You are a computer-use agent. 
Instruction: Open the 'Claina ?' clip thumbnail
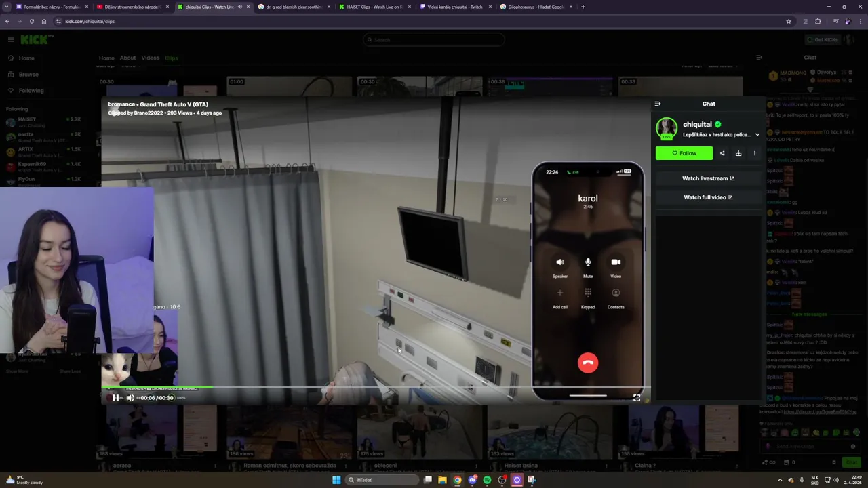[681, 432]
